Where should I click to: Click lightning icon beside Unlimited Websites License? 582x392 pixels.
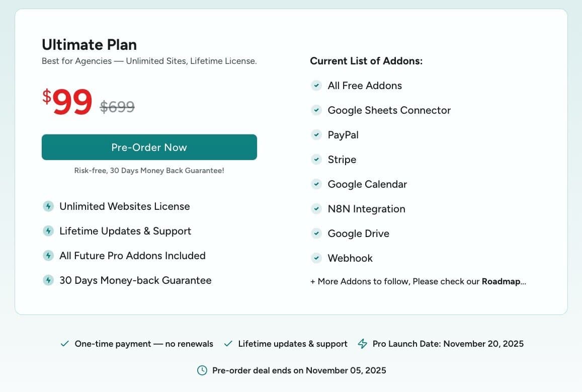[x=48, y=206]
